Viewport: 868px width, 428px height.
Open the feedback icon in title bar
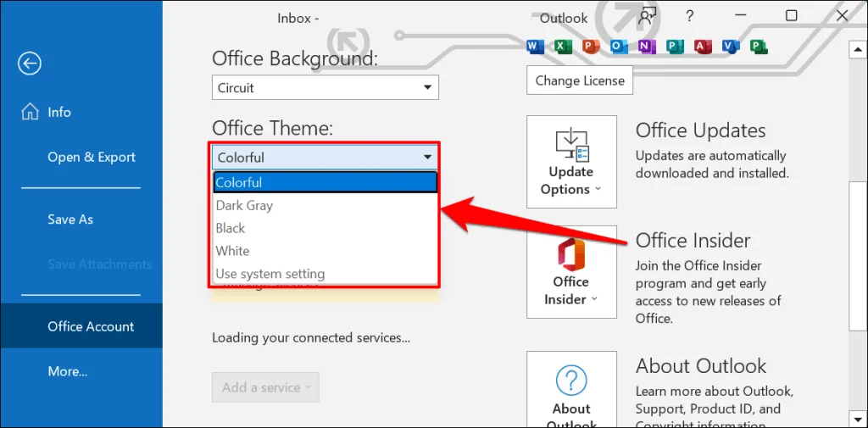[648, 16]
